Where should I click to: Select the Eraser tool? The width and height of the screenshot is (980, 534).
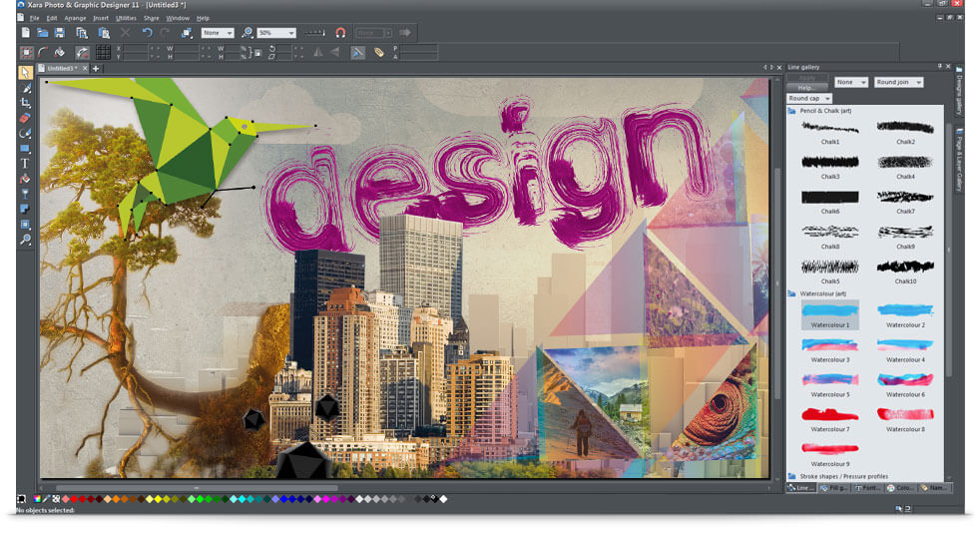click(x=25, y=118)
